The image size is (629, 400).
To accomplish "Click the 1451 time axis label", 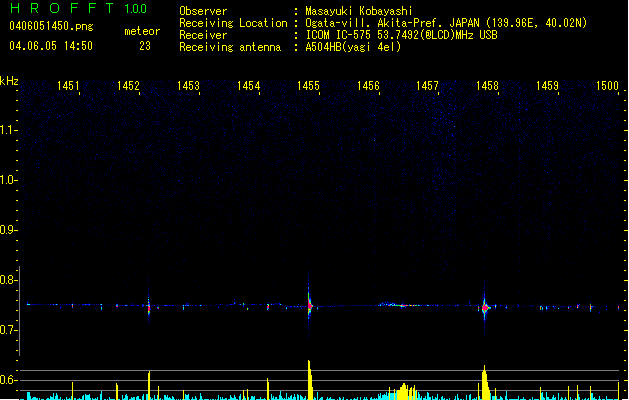I will (68, 86).
